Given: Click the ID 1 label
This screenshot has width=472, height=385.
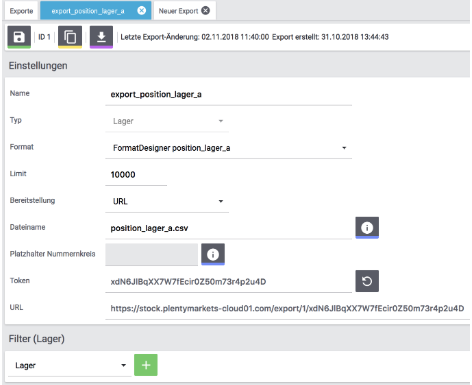Looking at the screenshot, I should [x=44, y=37].
